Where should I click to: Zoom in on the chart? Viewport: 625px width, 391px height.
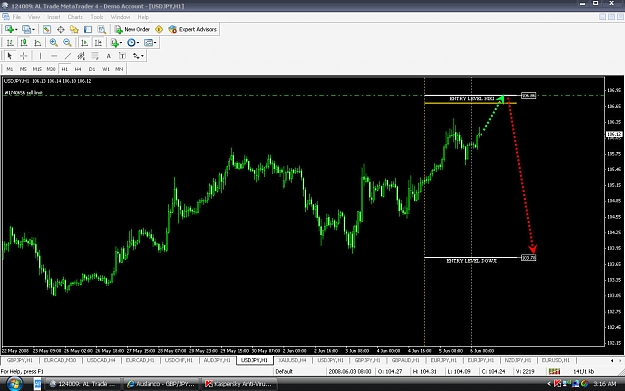click(x=53, y=43)
